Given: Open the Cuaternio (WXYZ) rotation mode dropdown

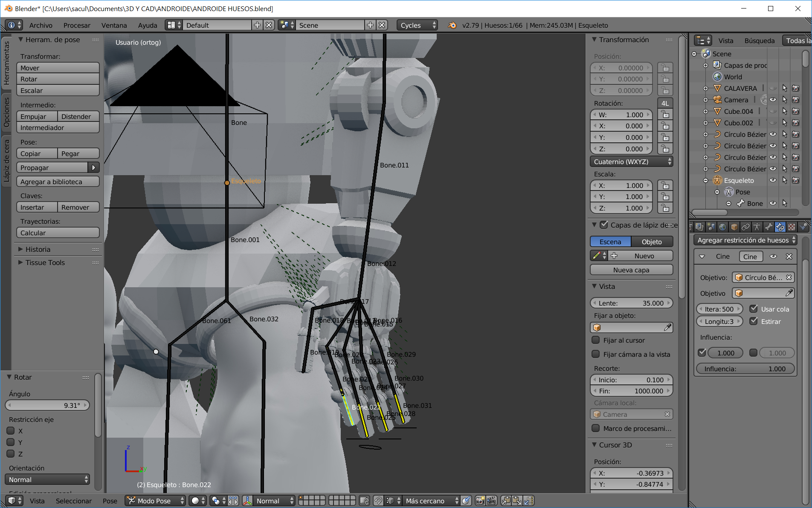Looking at the screenshot, I should (632, 162).
